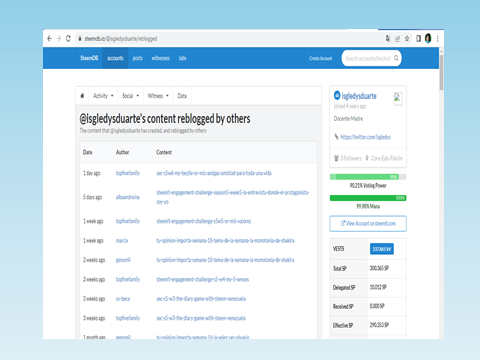Go back using the browser back arrow

49,39
